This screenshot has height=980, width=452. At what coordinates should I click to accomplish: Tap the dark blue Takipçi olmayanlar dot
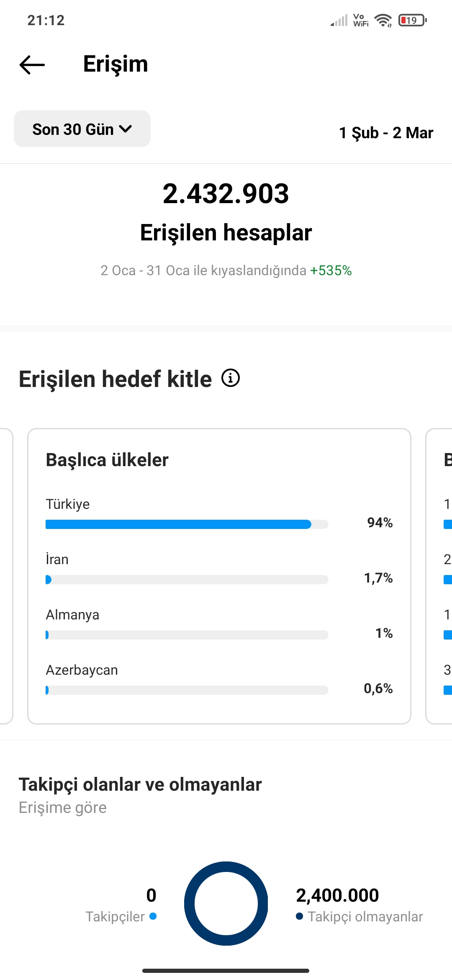[299, 916]
